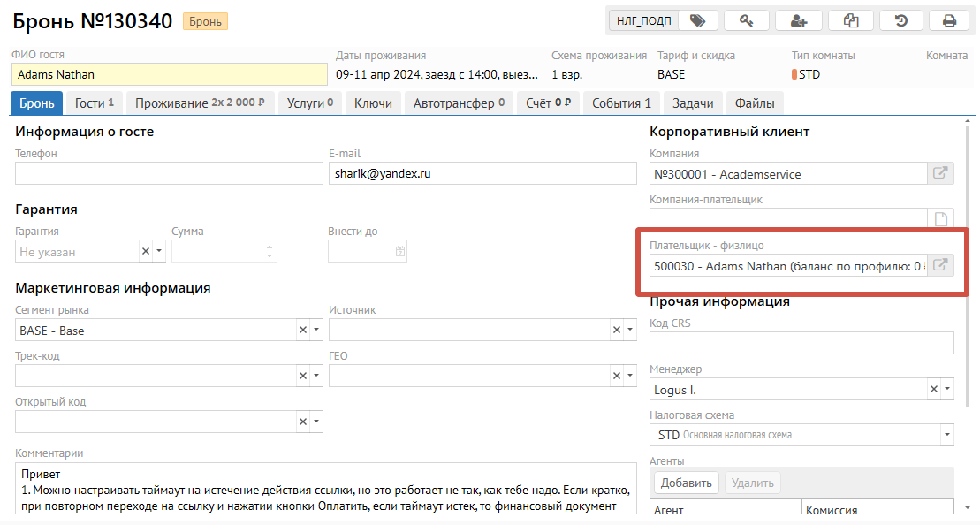Open payer Adams Nathan profile link icon
The image size is (980, 525).
point(941,265)
